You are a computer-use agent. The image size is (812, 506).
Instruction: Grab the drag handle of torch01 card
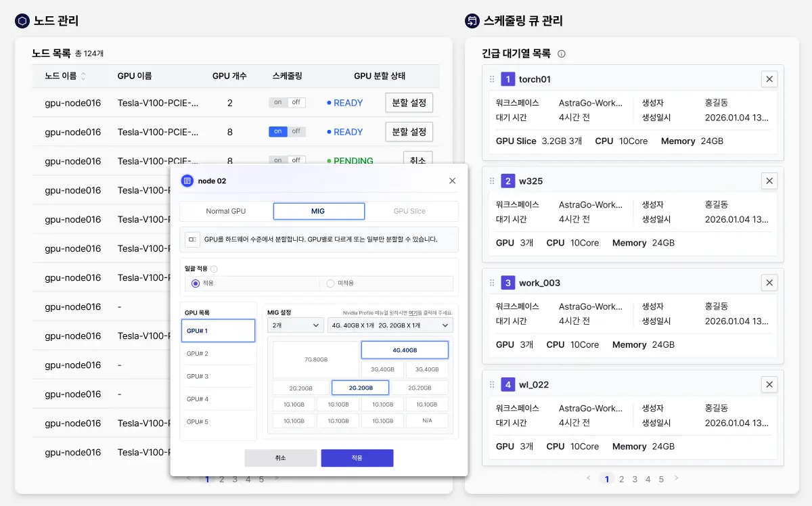(x=492, y=79)
